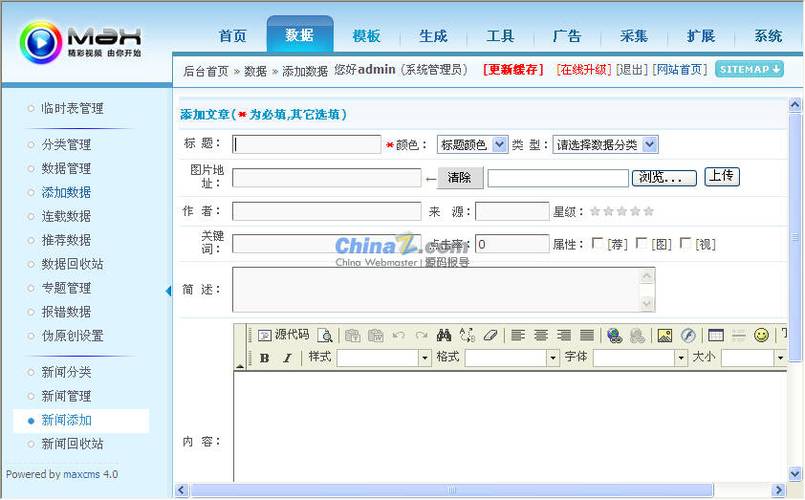
Task: Click the insert image icon
Action: pos(665,335)
